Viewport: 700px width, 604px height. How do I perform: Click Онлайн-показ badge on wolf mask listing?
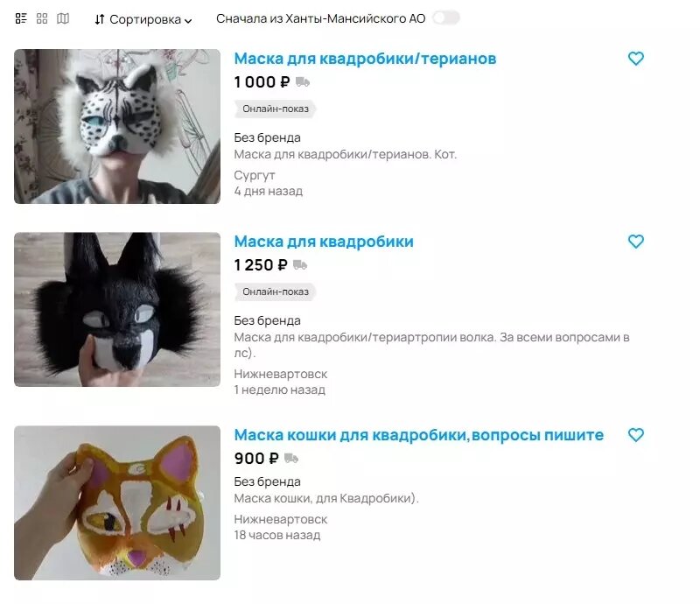(x=276, y=291)
